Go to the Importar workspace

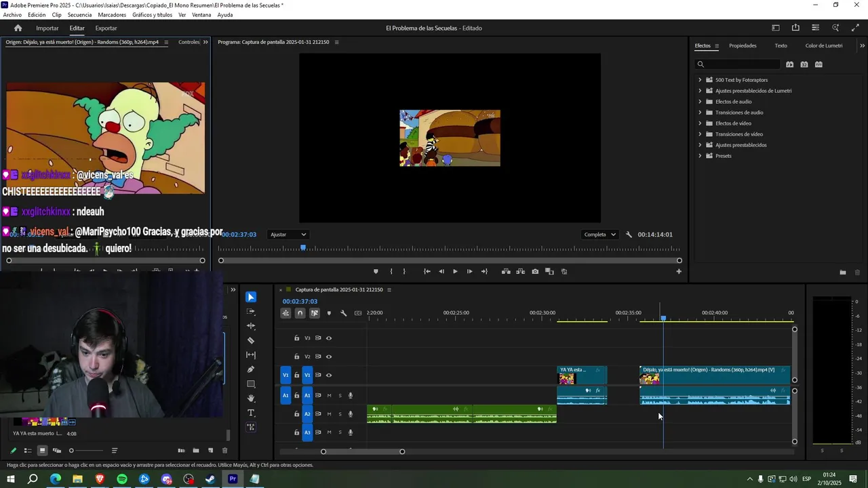coord(47,28)
